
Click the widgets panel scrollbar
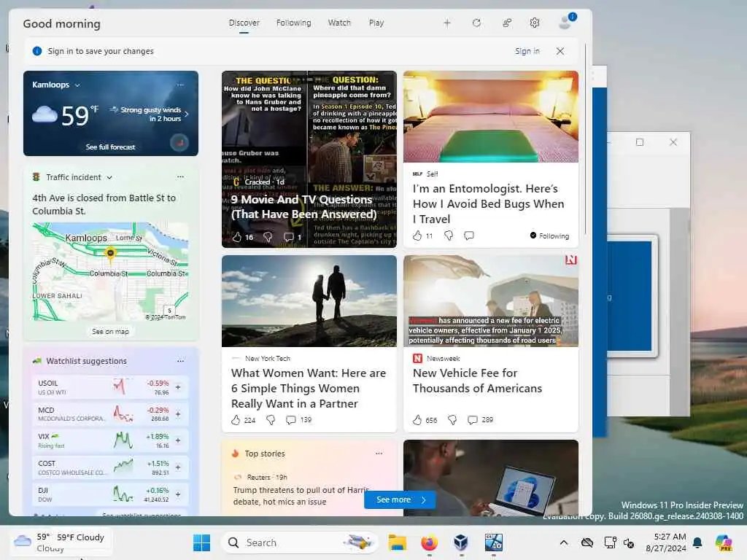click(586, 139)
